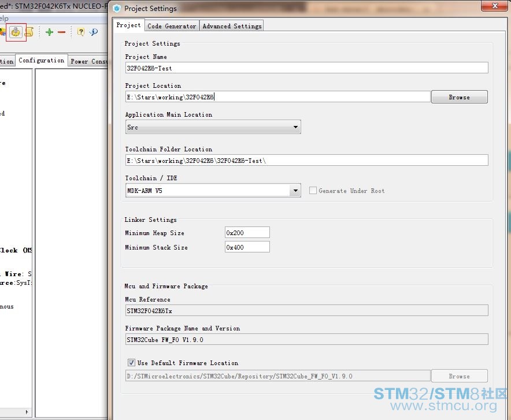Click the default firmware location path field

click(x=277, y=376)
